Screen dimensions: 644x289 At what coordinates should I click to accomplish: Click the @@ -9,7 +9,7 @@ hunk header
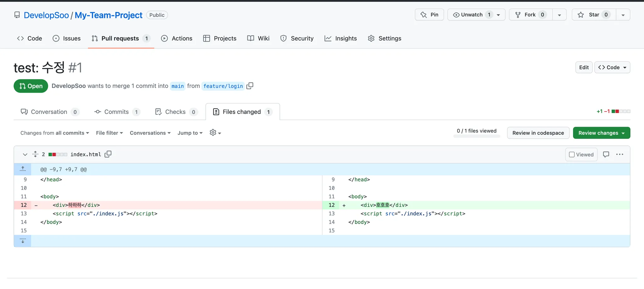click(64, 169)
